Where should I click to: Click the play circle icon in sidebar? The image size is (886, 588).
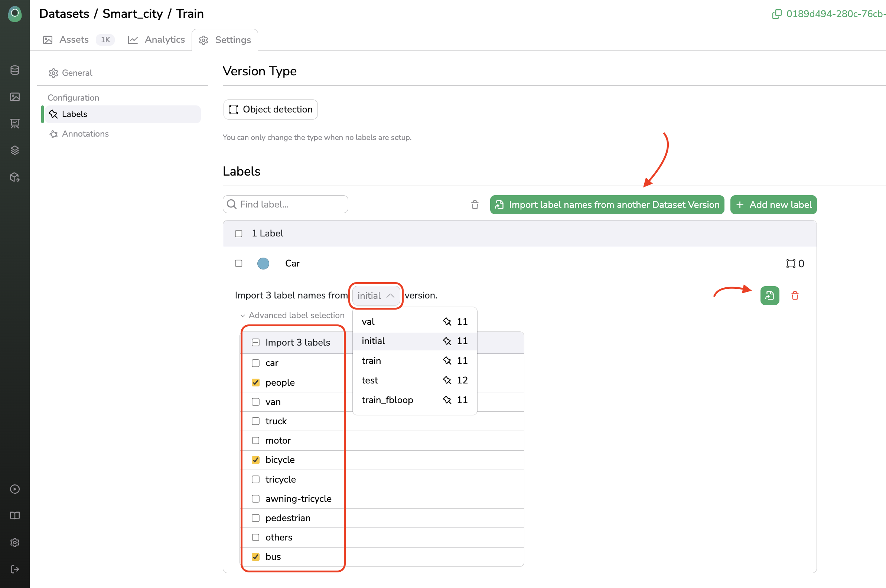coord(14,489)
